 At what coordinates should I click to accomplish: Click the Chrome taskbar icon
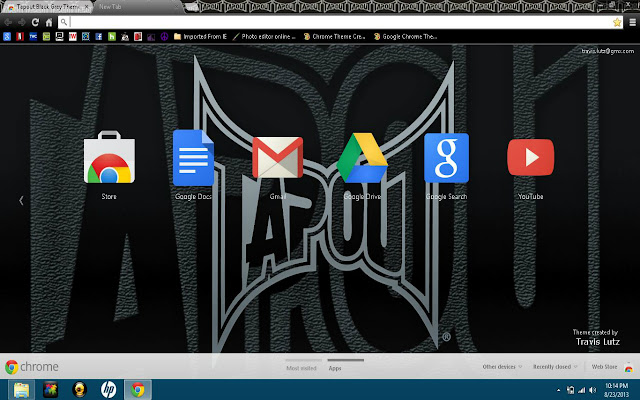tap(138, 390)
